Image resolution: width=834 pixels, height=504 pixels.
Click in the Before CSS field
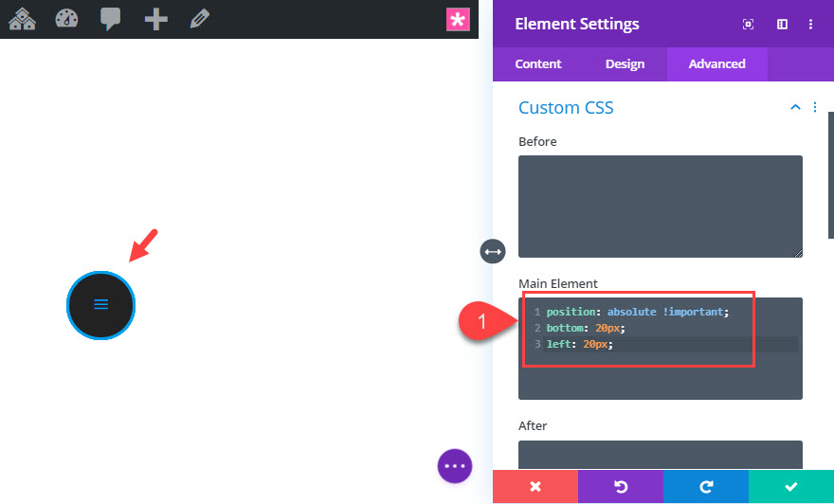click(661, 207)
